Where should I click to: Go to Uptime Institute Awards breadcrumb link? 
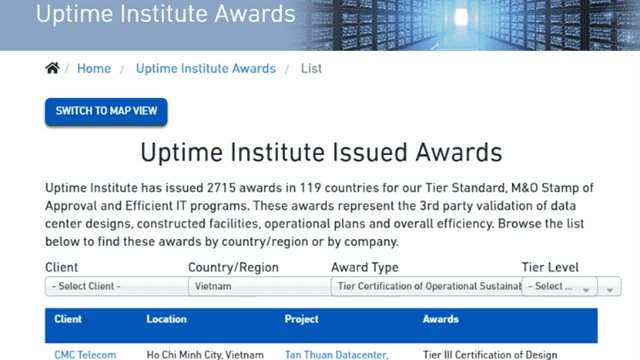point(206,69)
